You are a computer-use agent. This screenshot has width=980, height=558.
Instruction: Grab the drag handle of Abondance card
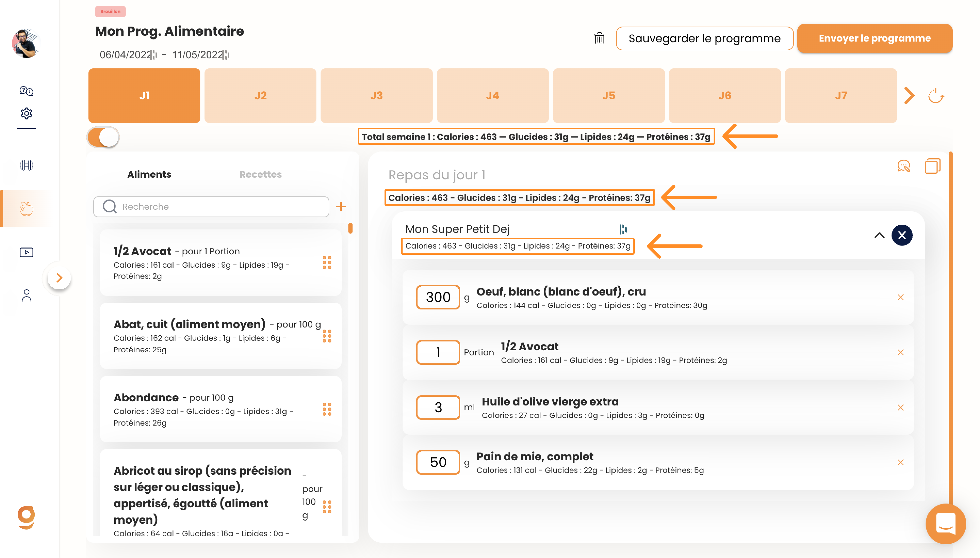point(327,409)
